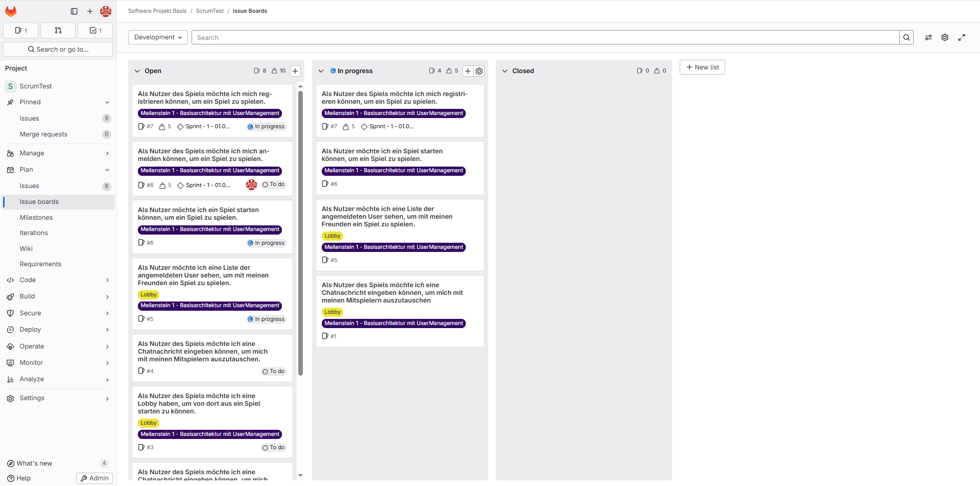Open board settings gear icon

[945, 37]
